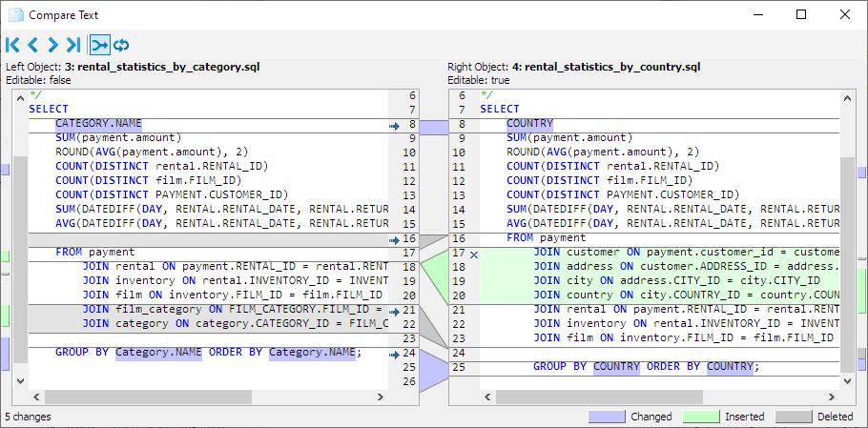This screenshot has height=428, width=868.
Task: Remove inserted block with X at line 17
Action: (x=474, y=254)
